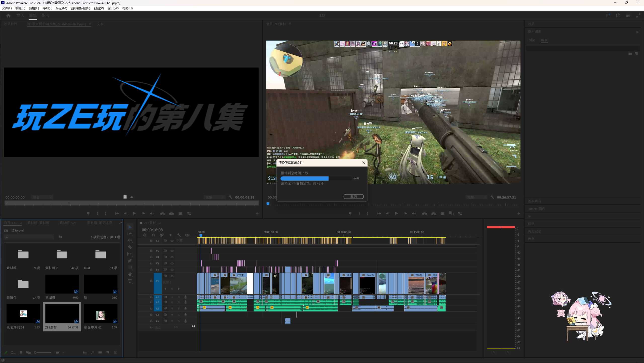The image size is (644, 363).
Task: Select the Slip tool
Action: click(130, 254)
